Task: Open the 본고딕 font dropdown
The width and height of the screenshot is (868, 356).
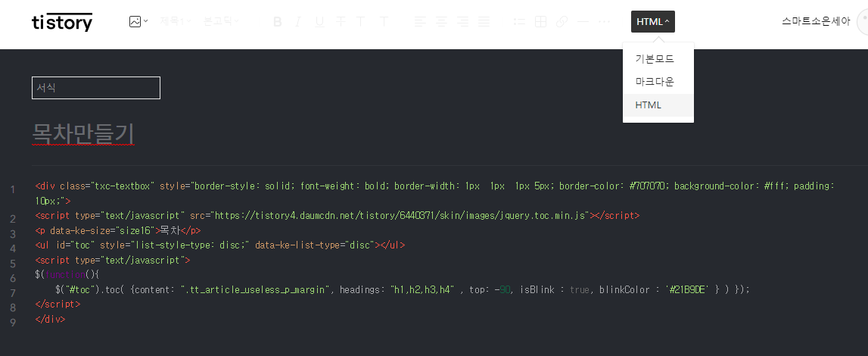Action: pyautogui.click(x=222, y=22)
